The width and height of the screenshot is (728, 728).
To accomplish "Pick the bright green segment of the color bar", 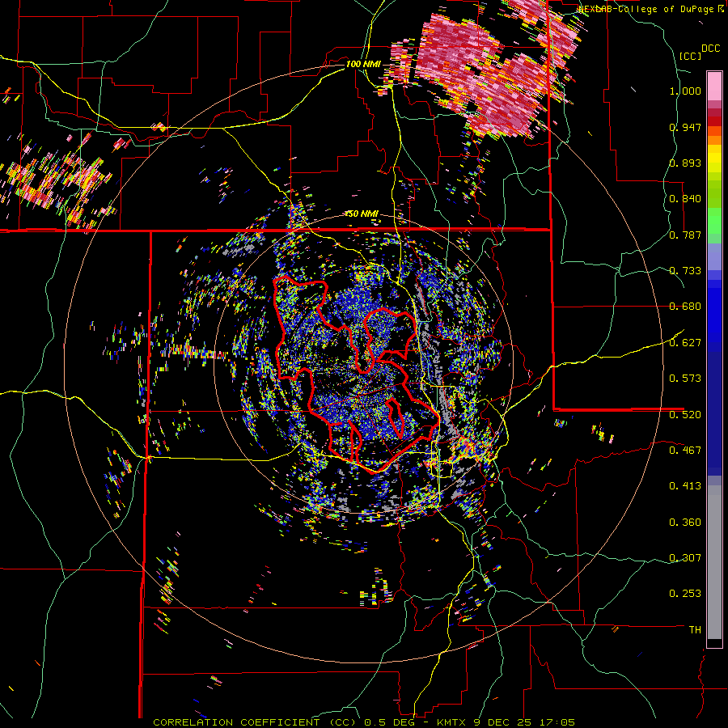I will [x=714, y=221].
